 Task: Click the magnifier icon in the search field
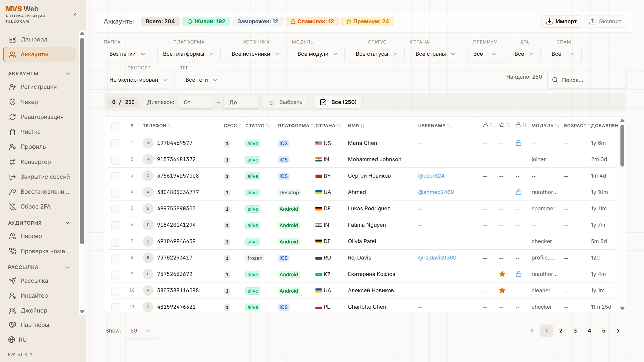pyautogui.click(x=555, y=80)
